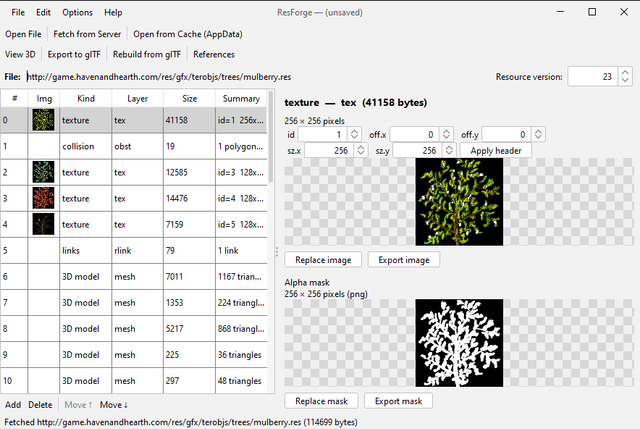Viewport: 640px width, 429px height.
Task: Decrease the off.y value
Action: (x=538, y=138)
